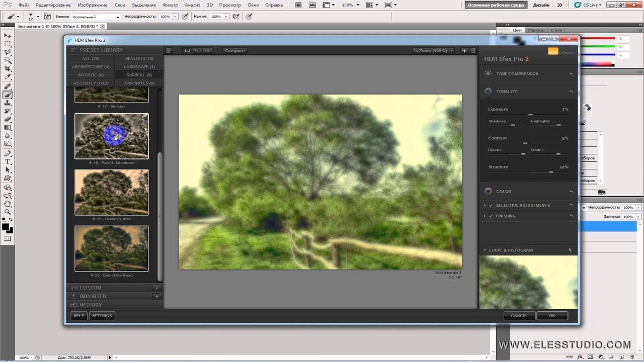Select the Zoom tool in Photoshop toolbar
This screenshot has width=644, height=362.
pos(8,212)
